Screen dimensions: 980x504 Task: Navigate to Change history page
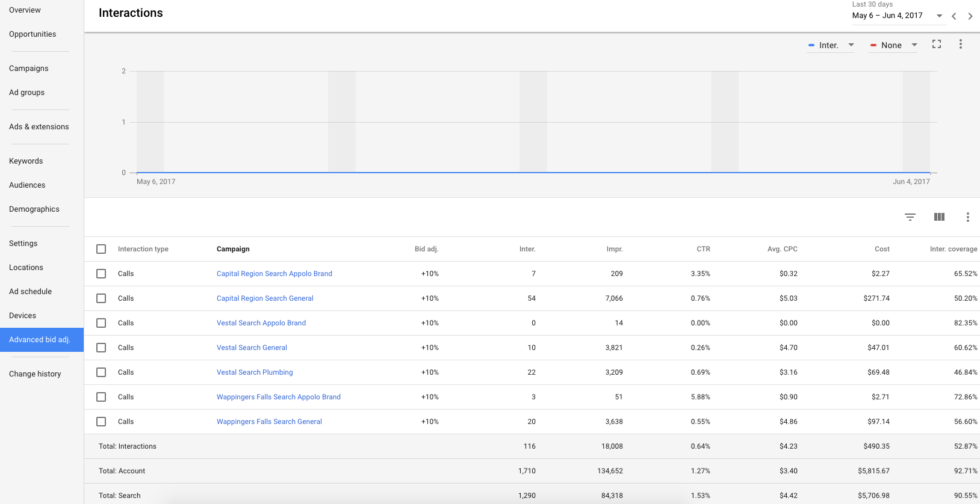tap(35, 374)
